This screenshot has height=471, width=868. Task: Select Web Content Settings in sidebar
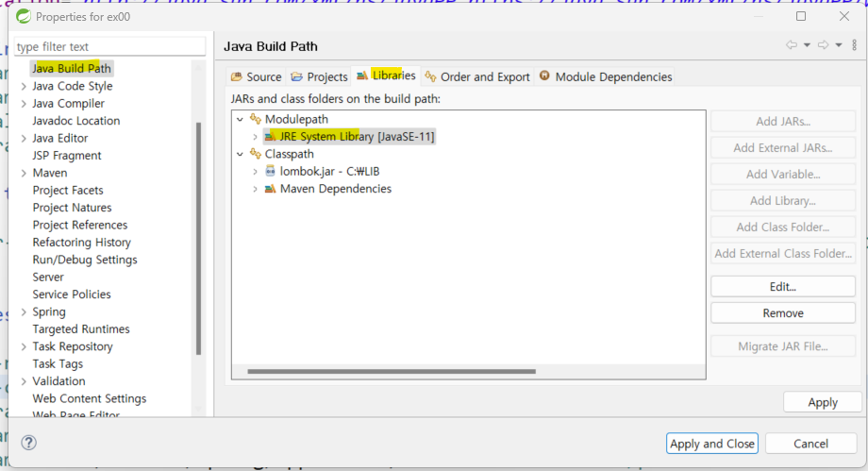point(89,398)
